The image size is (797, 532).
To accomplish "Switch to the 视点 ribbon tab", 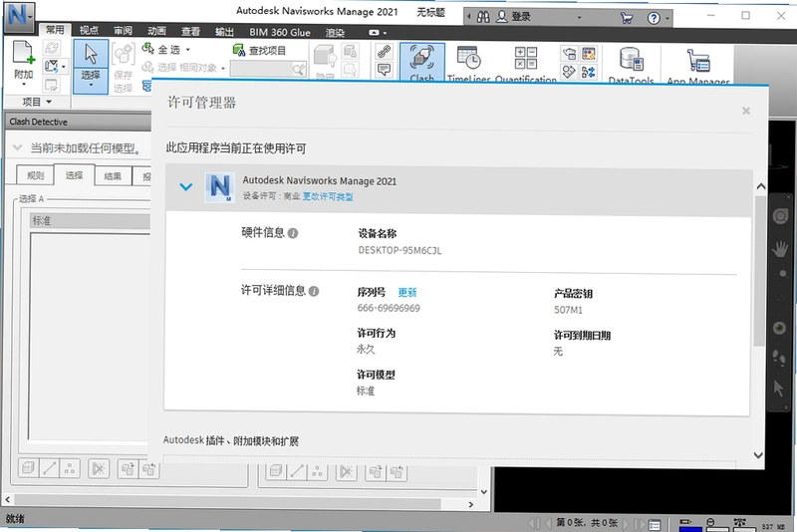I will tap(89, 31).
